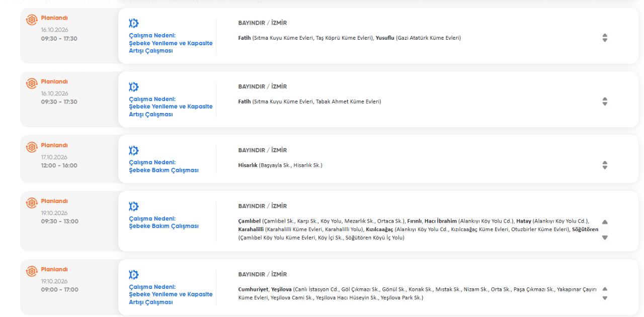Click "Yeşilova Hacı Hüseyin Sk." text
Viewport: 644px width, 317px height.
(x=347, y=298)
